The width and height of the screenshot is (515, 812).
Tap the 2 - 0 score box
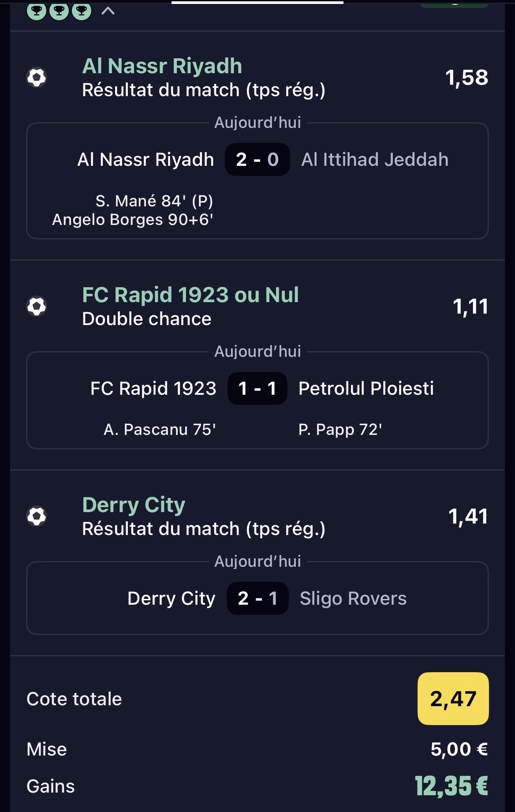pos(257,160)
